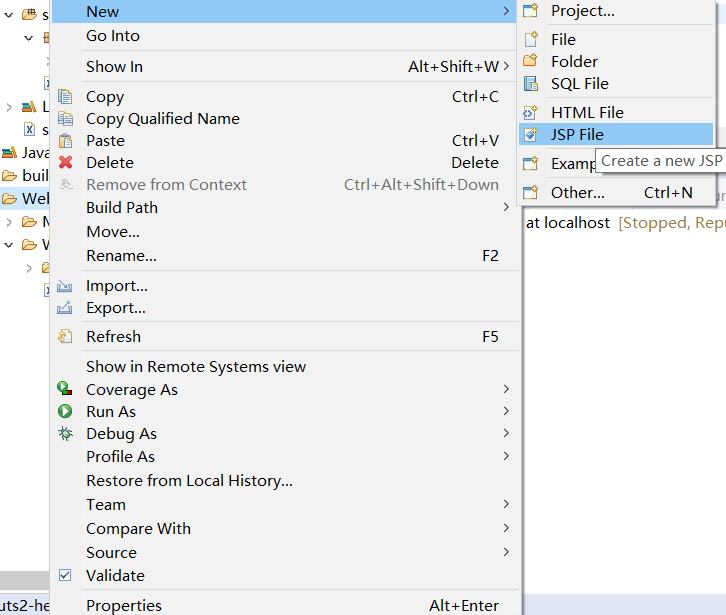The height and width of the screenshot is (615, 726).
Task: Click the Other wizard icon
Action: (531, 192)
